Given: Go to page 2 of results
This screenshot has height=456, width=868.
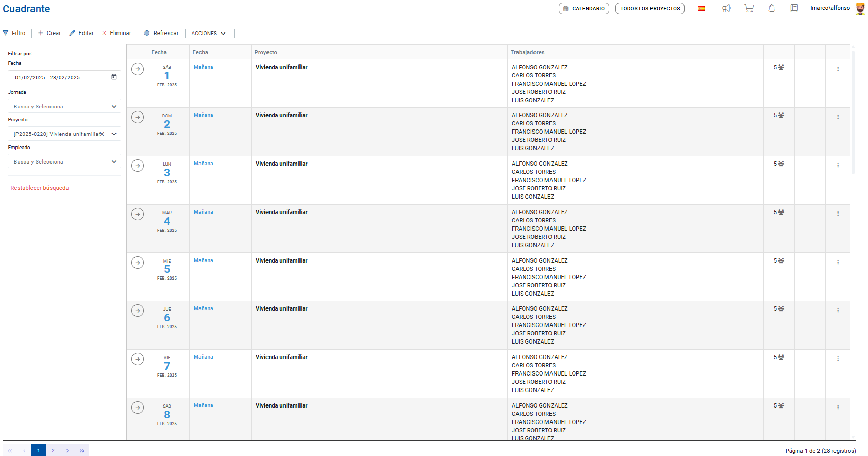Looking at the screenshot, I should click(53, 450).
